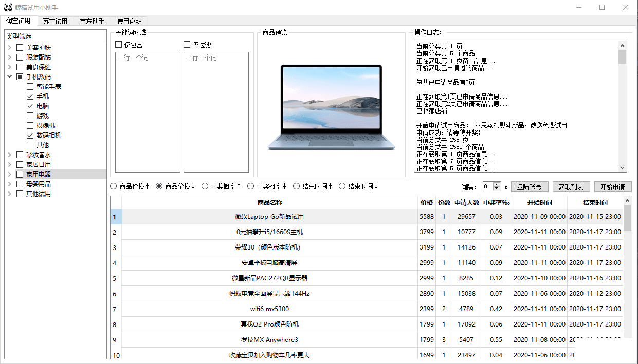Enable the 仅过滤 keyword checkbox
The height and width of the screenshot is (364, 638).
pos(187,45)
